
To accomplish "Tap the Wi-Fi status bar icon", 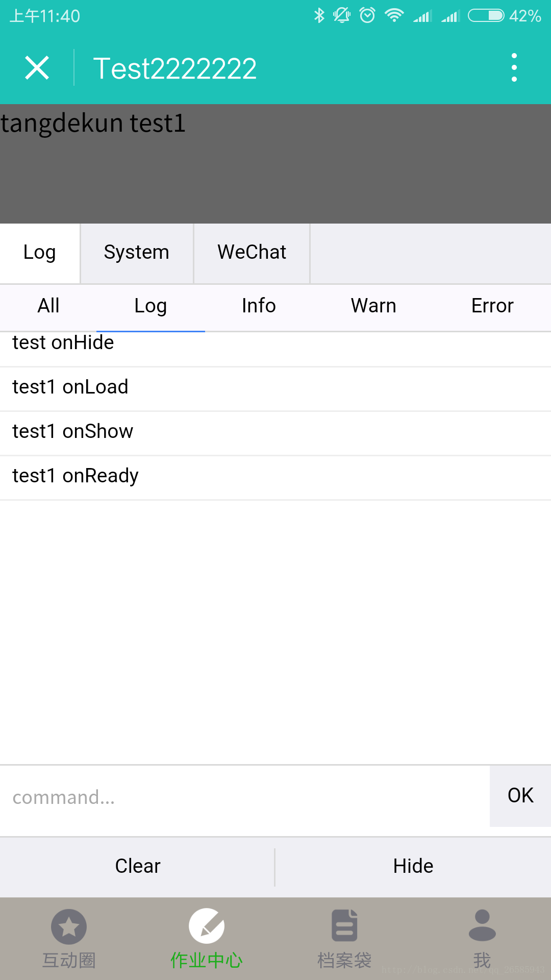I will (394, 16).
